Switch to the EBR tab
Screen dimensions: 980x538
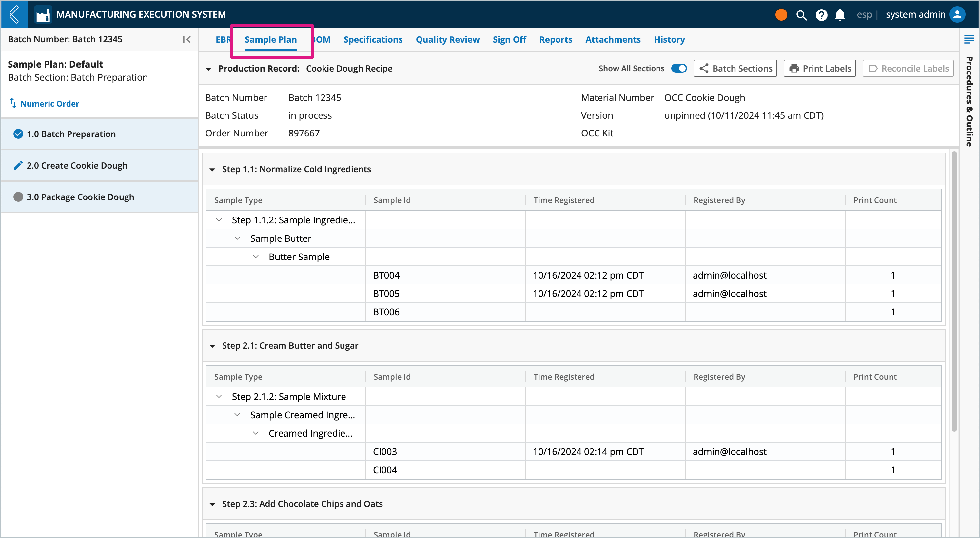click(x=223, y=39)
